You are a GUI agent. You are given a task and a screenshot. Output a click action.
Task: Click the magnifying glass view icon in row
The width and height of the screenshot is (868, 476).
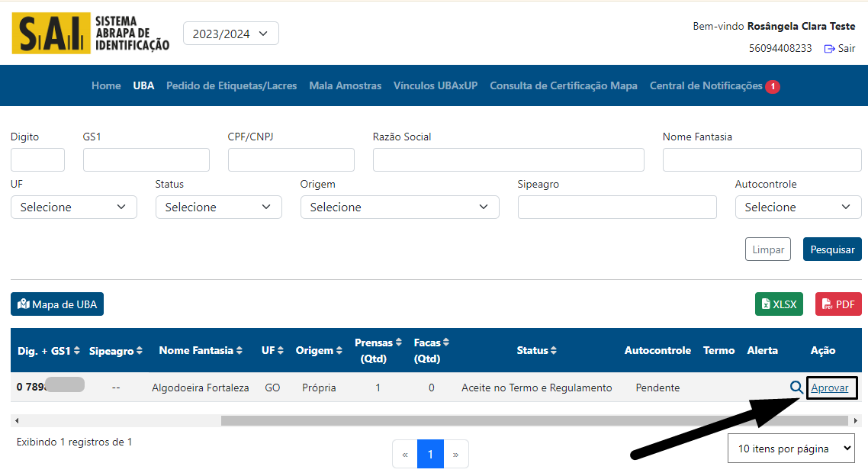[x=796, y=388]
